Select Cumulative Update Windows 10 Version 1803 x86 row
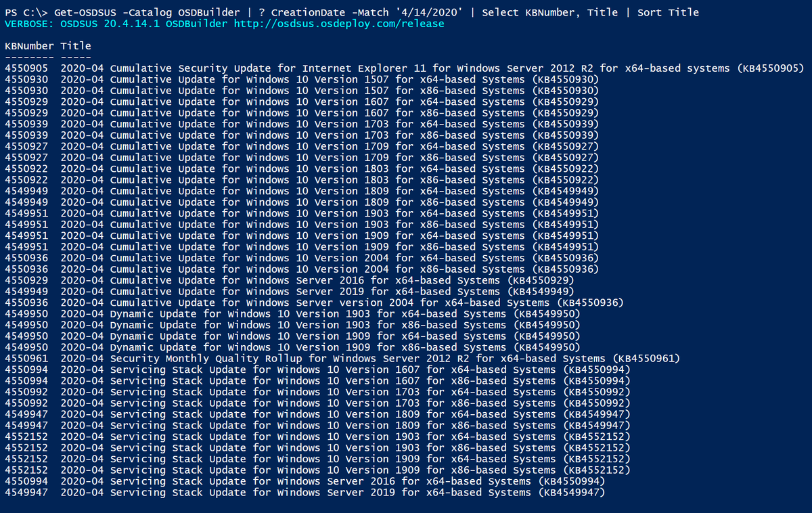The height and width of the screenshot is (513, 812). pos(302,180)
